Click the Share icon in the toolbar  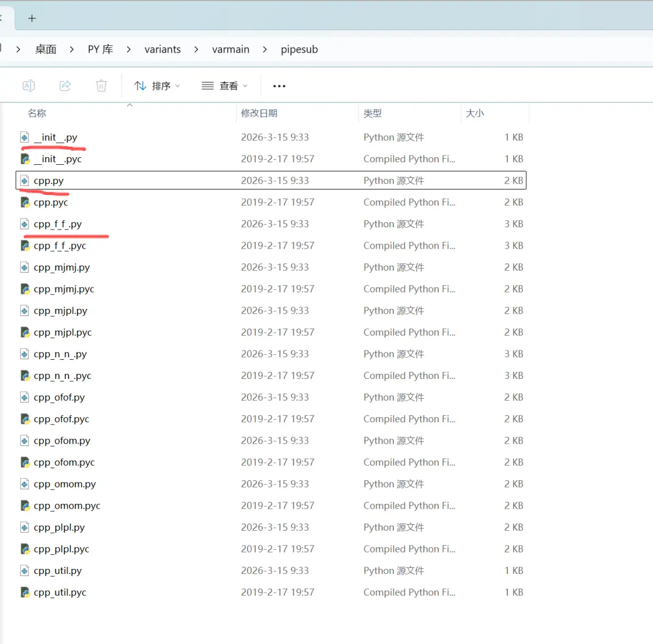point(65,86)
